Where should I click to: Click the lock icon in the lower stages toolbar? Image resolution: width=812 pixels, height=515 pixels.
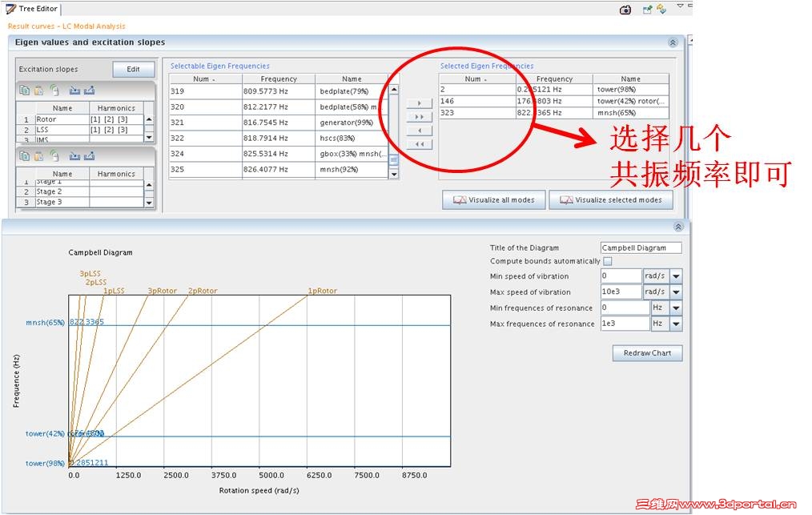(x=54, y=155)
